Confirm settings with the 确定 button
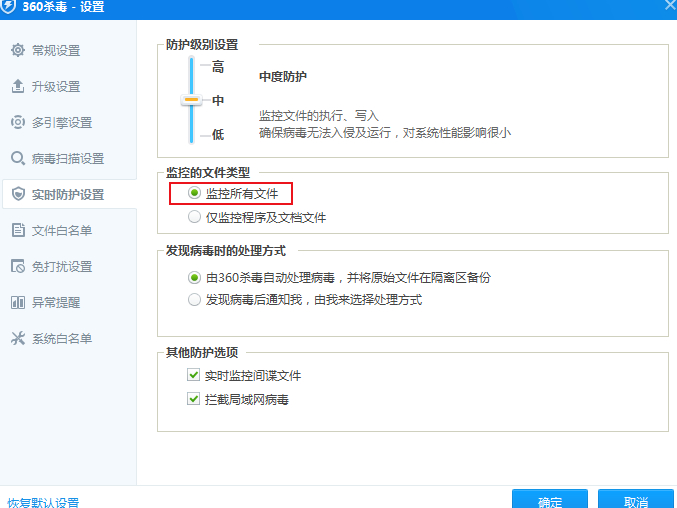This screenshot has width=677, height=508. click(550, 499)
